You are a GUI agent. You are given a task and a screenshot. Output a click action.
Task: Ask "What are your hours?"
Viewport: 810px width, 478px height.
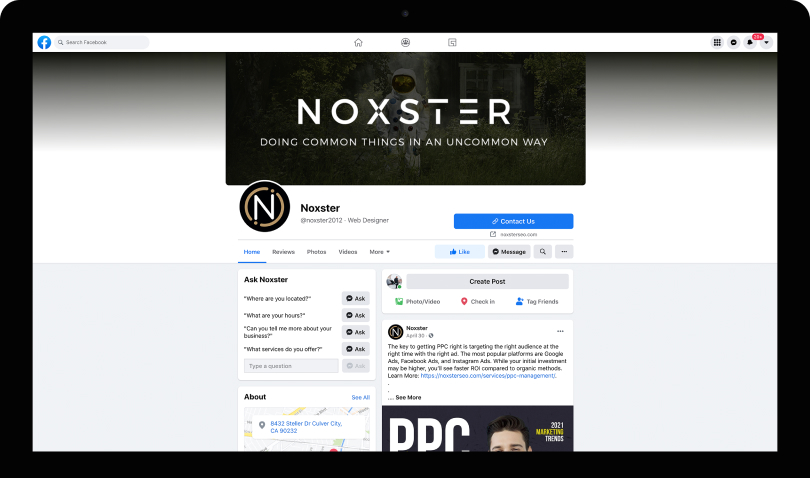click(356, 315)
